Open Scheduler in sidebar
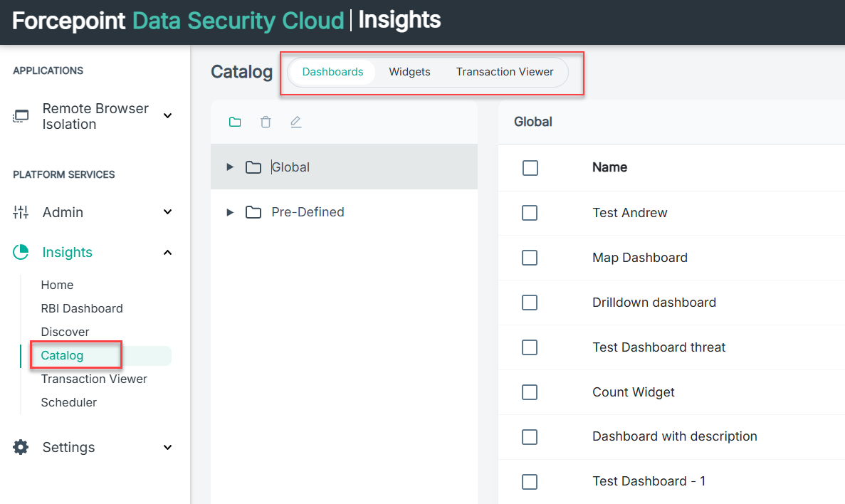This screenshot has height=504, width=845. [x=69, y=402]
